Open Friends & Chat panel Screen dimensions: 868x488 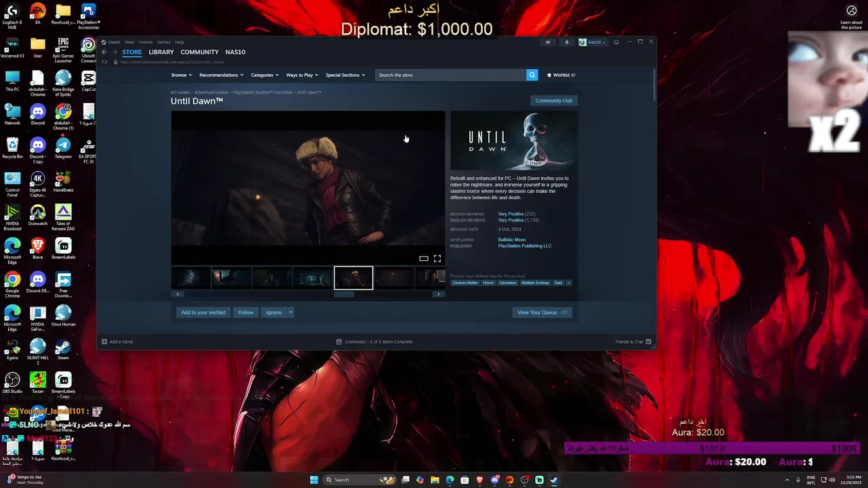pos(633,342)
